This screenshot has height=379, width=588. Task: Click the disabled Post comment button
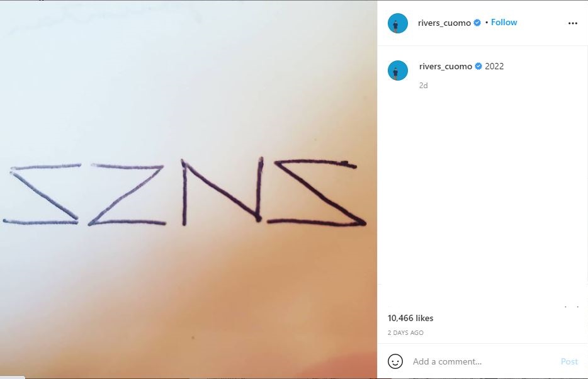tap(569, 361)
